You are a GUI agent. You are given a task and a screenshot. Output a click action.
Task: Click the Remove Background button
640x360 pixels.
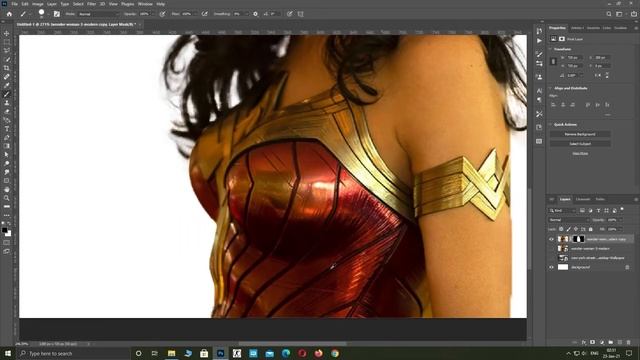point(580,134)
